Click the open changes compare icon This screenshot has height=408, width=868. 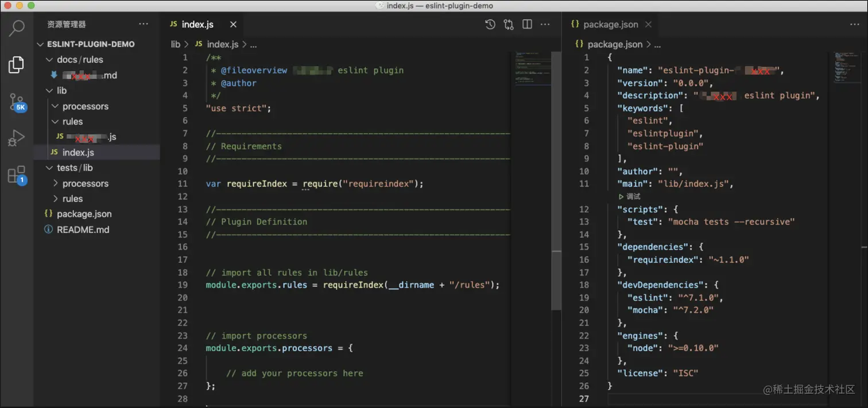click(509, 24)
